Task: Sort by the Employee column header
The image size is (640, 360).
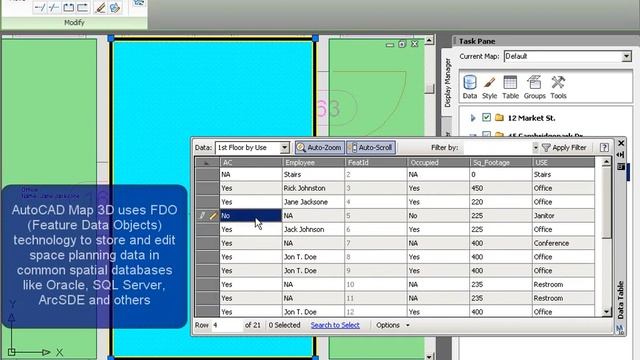Action: point(313,162)
